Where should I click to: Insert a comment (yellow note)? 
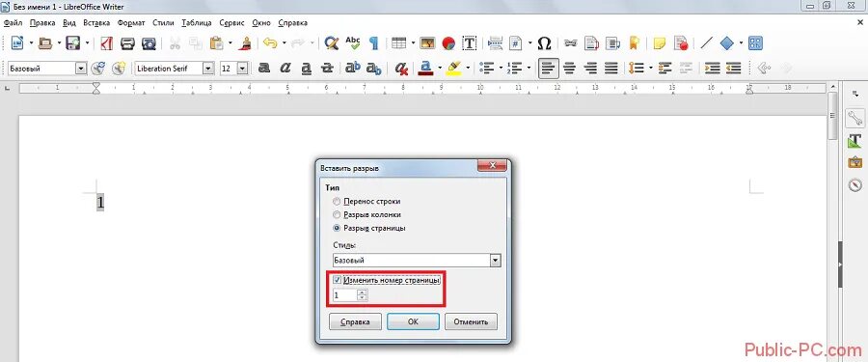pos(659,42)
